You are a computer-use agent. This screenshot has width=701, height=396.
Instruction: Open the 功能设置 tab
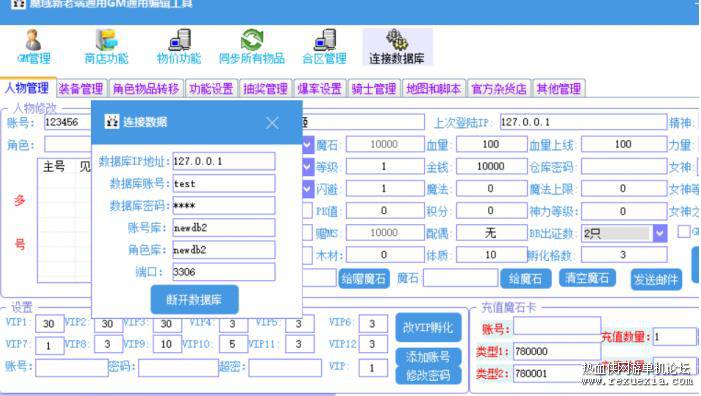tap(211, 88)
